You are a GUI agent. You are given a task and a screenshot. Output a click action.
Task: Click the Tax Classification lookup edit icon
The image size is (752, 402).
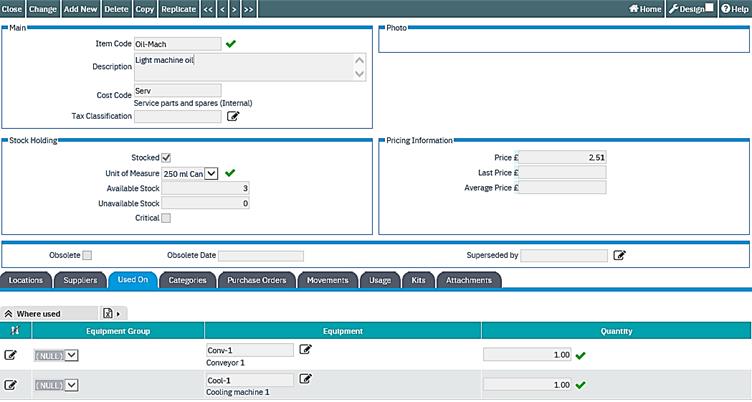pos(233,117)
